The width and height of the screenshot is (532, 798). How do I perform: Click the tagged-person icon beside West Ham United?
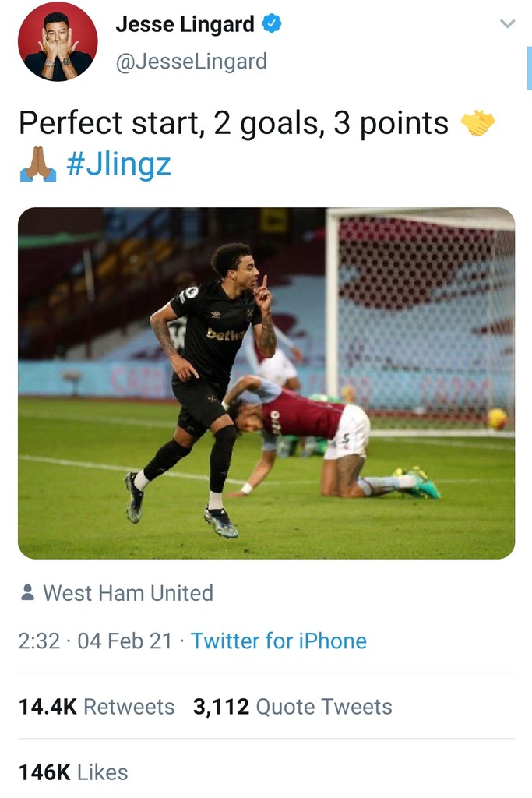27,594
